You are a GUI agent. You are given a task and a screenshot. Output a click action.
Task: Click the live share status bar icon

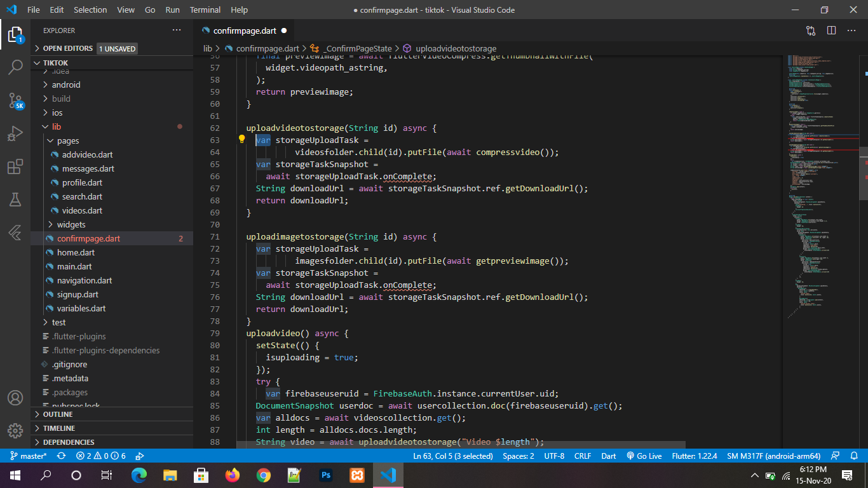(x=139, y=456)
